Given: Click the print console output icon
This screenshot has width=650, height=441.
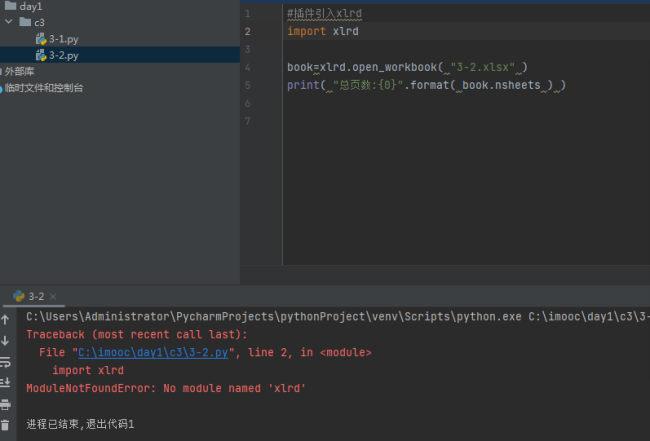Looking at the screenshot, I should tap(6, 404).
